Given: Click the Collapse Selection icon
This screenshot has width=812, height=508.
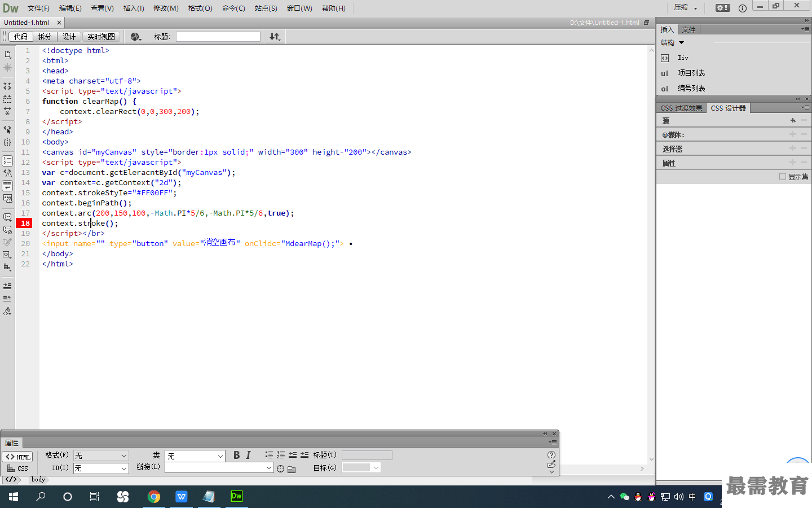Looking at the screenshot, I should point(8,99).
